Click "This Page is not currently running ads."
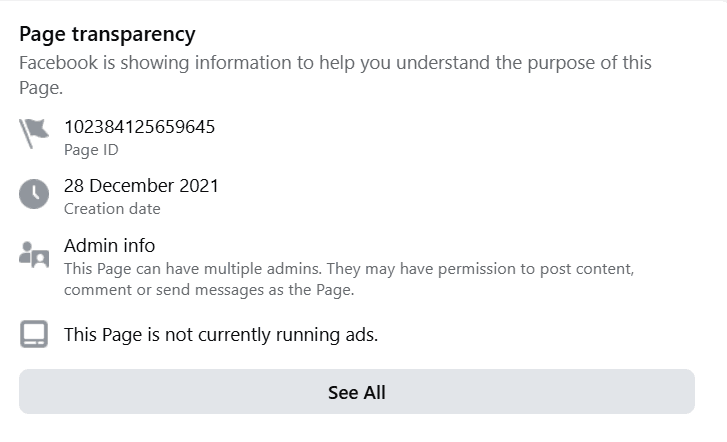Image resolution: width=727 pixels, height=442 pixels. [221, 335]
